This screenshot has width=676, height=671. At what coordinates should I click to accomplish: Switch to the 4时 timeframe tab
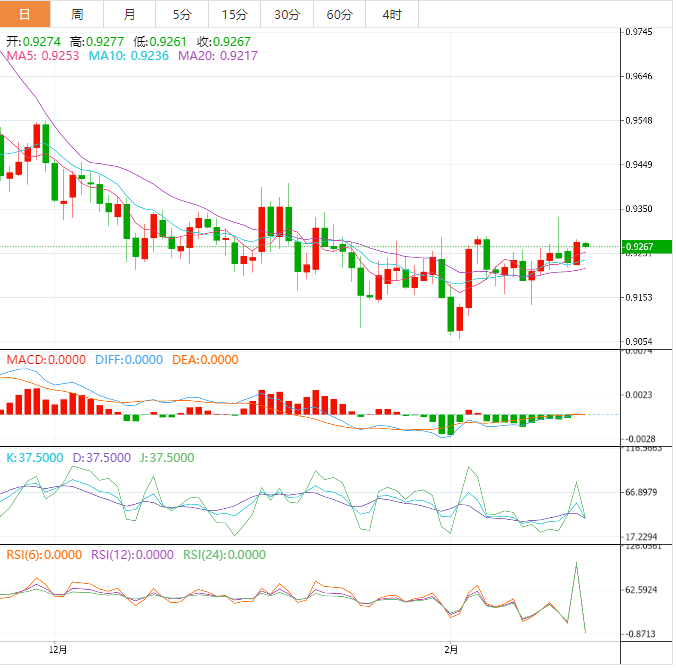pos(391,14)
